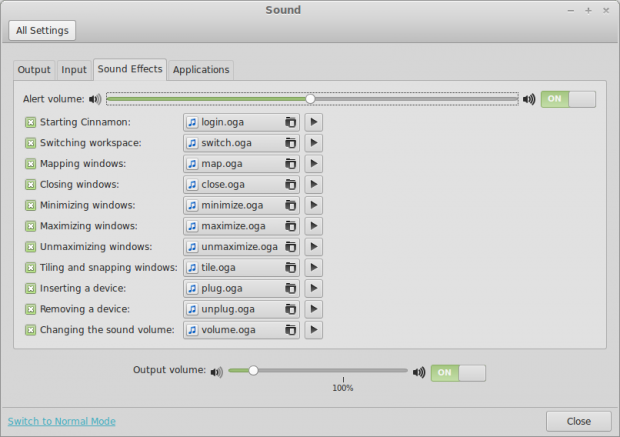Switch to the Output tab
This screenshot has width=620, height=437.
[34, 70]
